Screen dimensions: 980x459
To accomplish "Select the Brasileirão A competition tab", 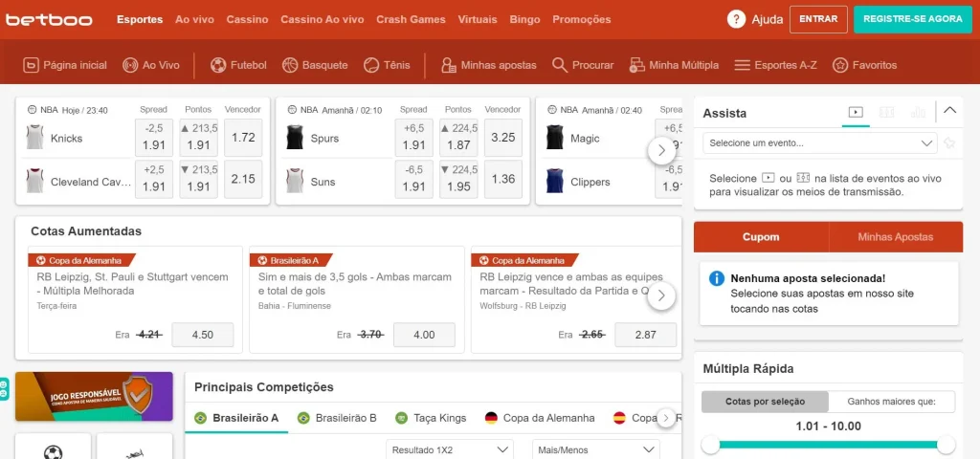I will tap(236, 418).
